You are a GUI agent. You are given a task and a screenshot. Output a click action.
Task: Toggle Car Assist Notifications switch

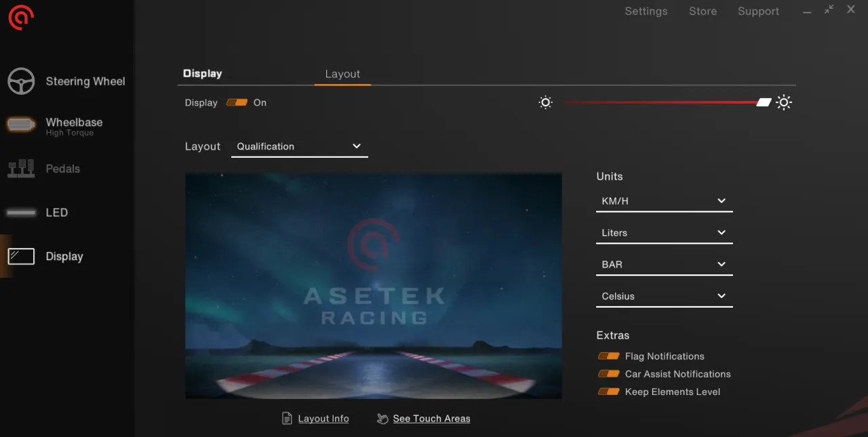[609, 374]
